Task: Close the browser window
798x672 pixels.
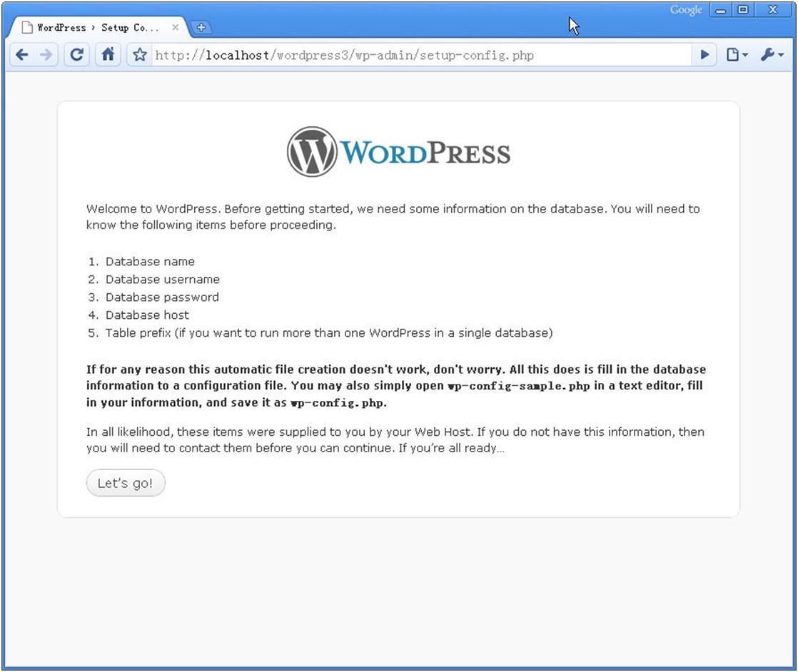Action: click(772, 10)
